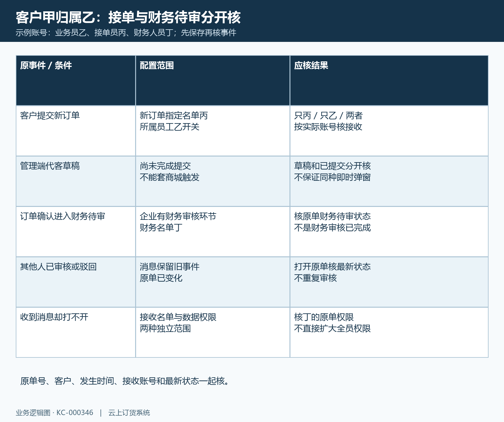This screenshot has height=422, width=504.
Task: Click the footer text 云上订货系统
Action: 129,413
